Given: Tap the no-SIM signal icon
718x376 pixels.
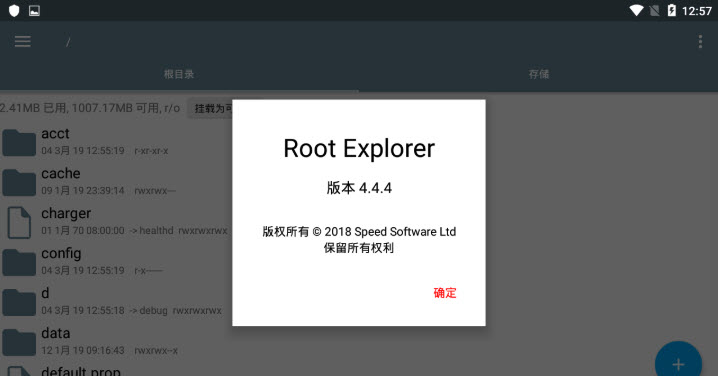Looking at the screenshot, I should tap(654, 11).
